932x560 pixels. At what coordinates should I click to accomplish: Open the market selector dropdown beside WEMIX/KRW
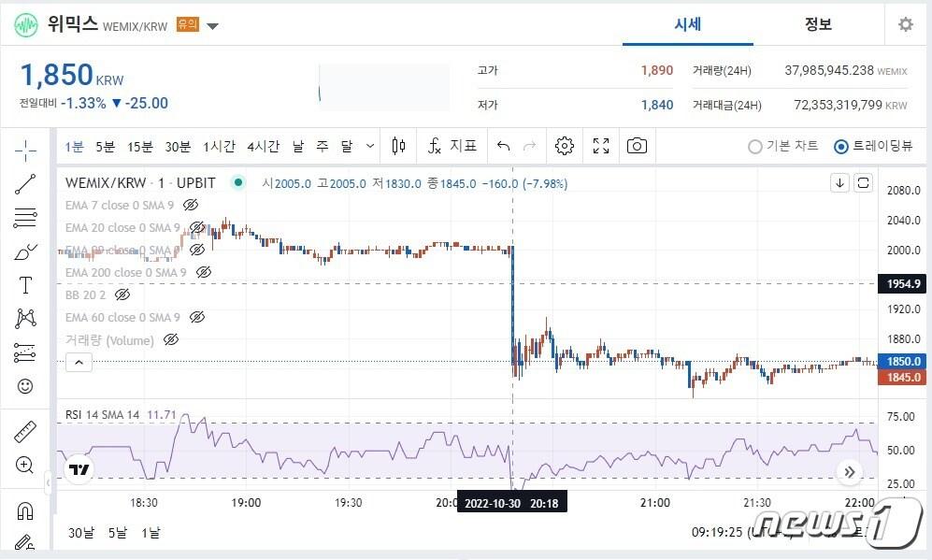tap(212, 25)
